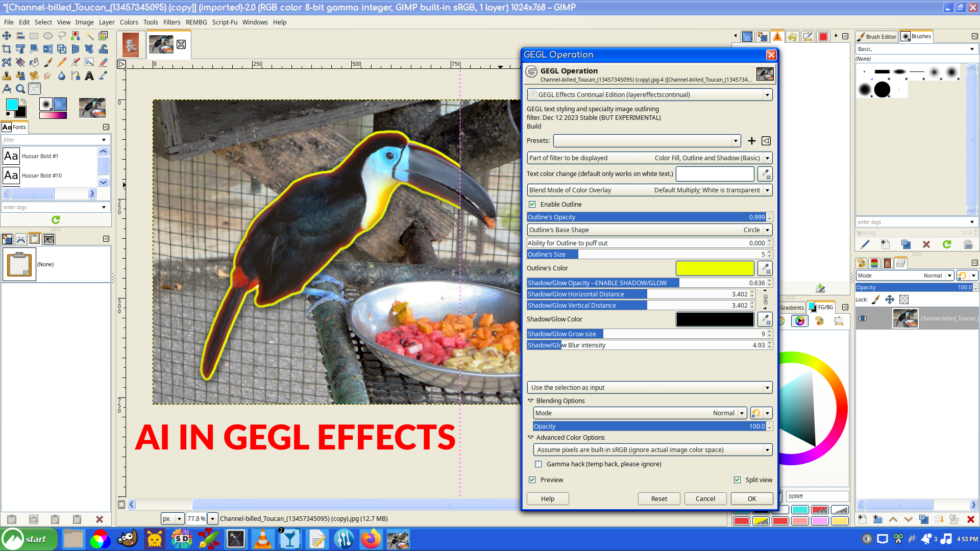Click the black Shadow/Glow Color swatch

[715, 319]
